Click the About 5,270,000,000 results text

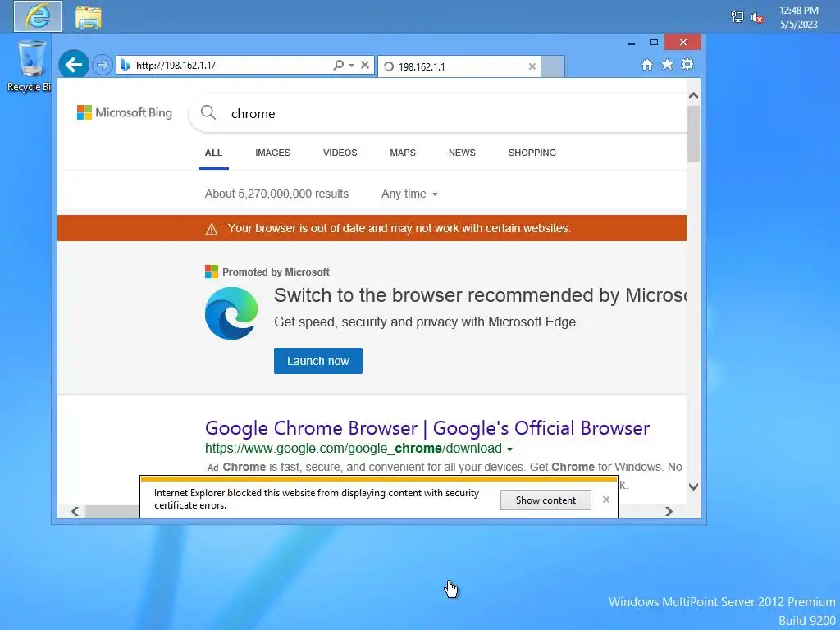tap(276, 194)
